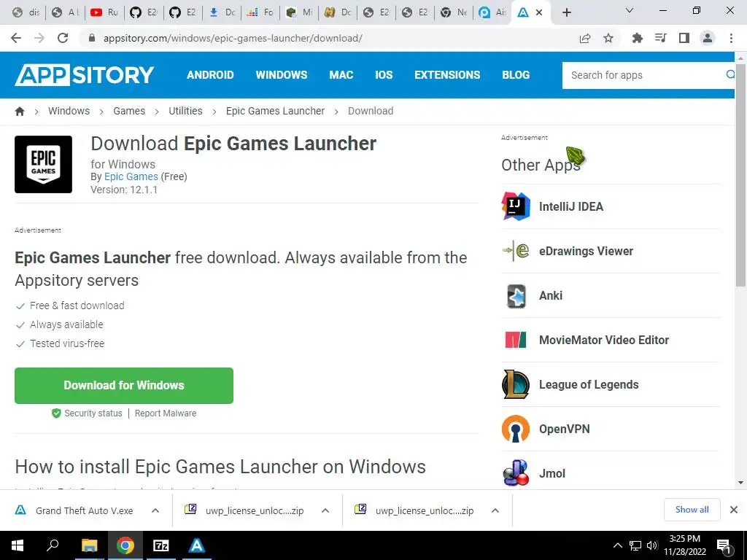Expand options for first uwp_license zip download
The height and width of the screenshot is (560, 747).
[x=325, y=510]
